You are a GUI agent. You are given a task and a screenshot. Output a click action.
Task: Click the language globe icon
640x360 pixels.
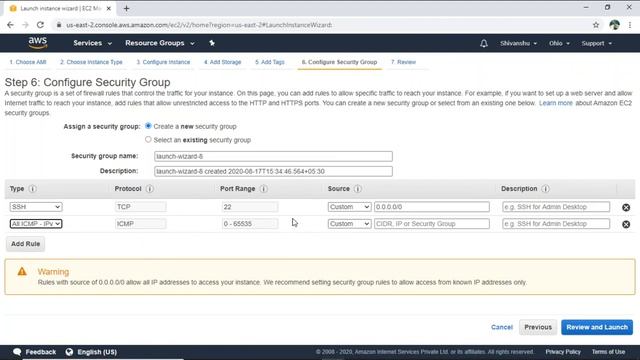coord(69,352)
